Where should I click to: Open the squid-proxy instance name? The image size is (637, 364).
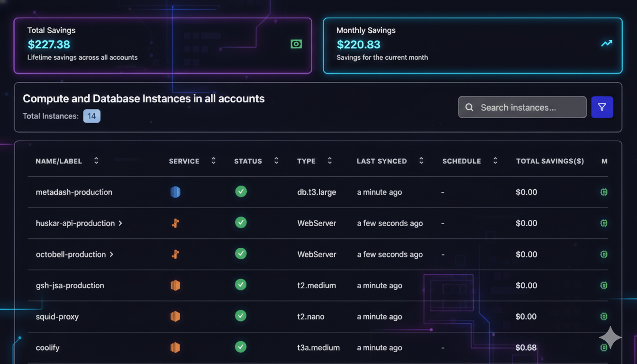pos(57,317)
